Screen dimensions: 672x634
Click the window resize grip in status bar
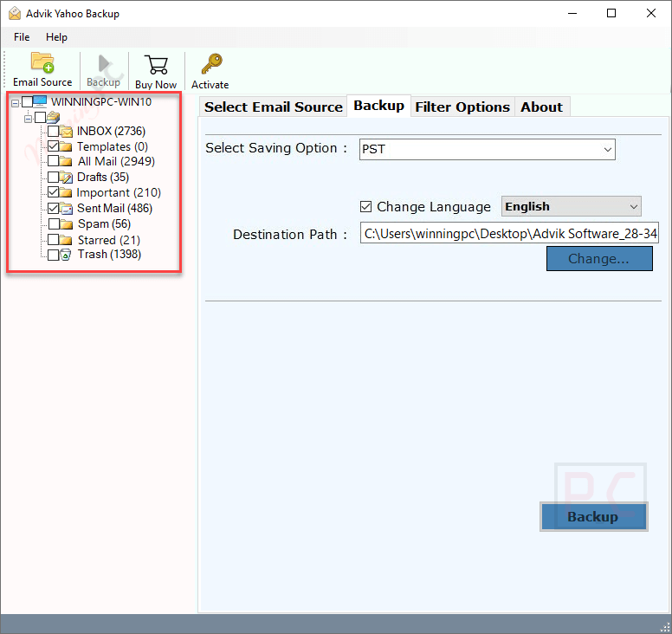(x=665, y=627)
